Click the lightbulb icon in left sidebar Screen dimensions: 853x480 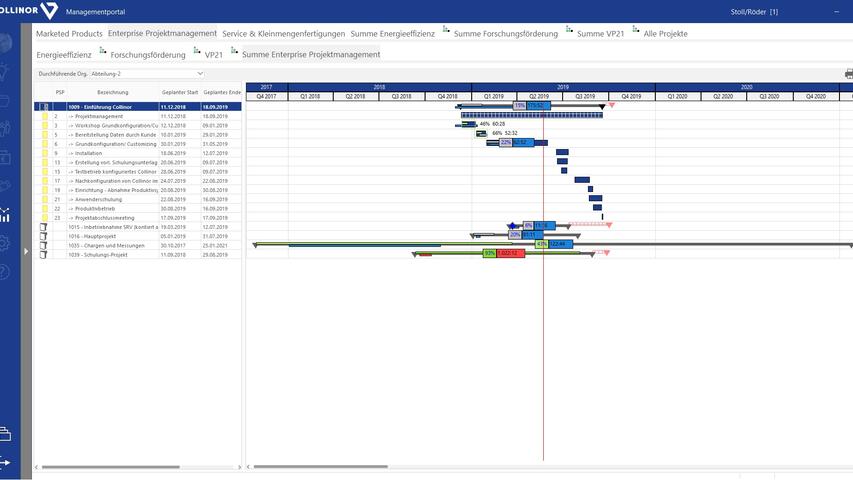(5, 70)
